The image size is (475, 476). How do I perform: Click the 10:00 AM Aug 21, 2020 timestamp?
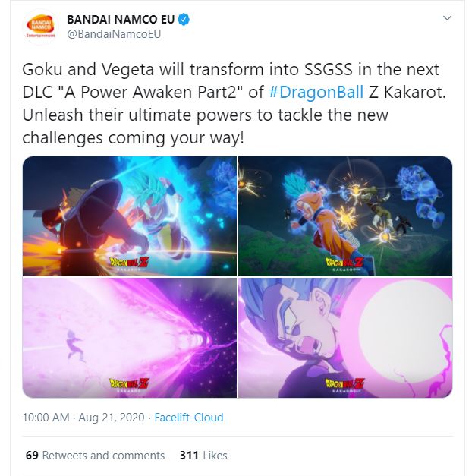tap(83, 418)
